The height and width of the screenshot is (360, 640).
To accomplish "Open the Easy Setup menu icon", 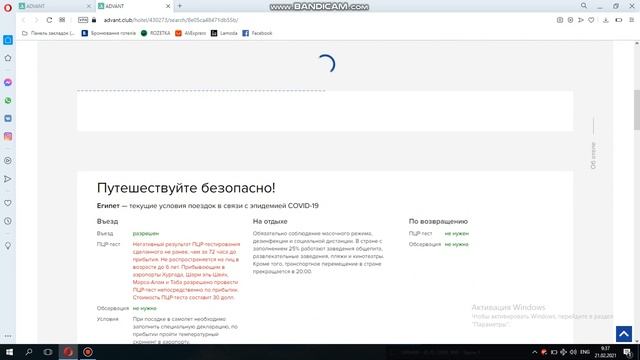I will click(x=631, y=20).
